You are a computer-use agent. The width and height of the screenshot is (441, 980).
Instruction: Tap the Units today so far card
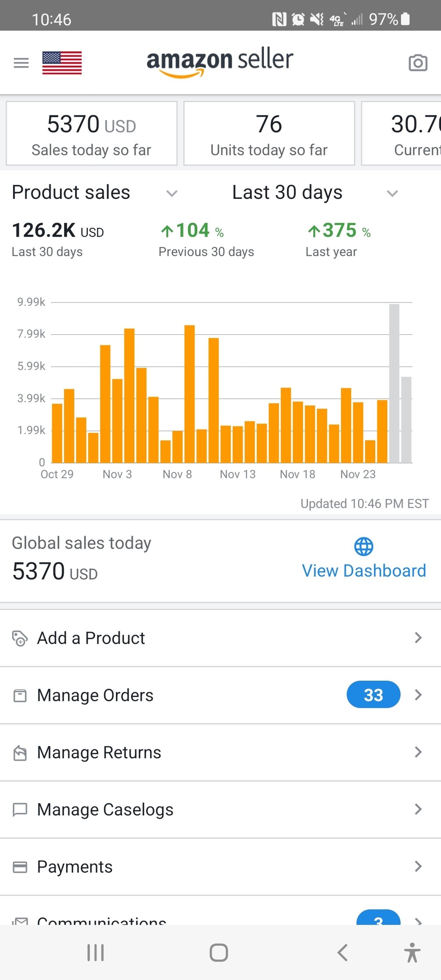(269, 133)
